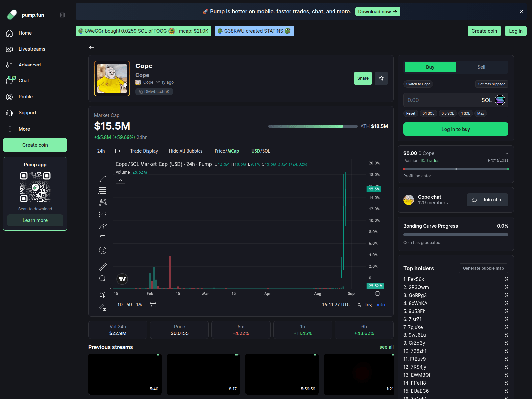Open Set max slippage
Screen dimensions: 532x399
tap(492, 84)
